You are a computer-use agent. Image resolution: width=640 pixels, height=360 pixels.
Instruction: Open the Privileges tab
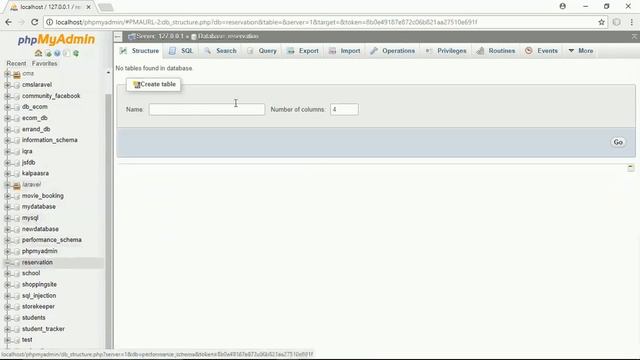pyautogui.click(x=446, y=51)
